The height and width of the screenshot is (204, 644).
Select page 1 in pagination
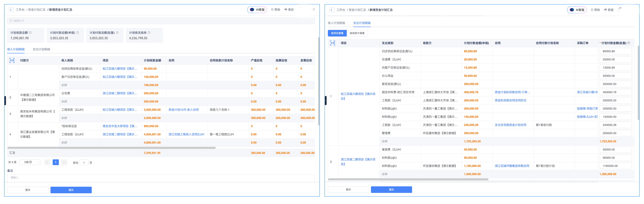56,162
